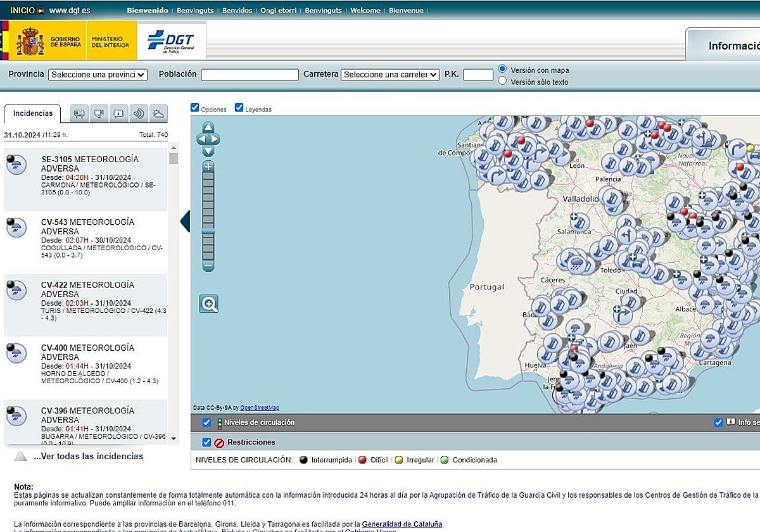Activate the magnifier zoom-area tool
The width and height of the screenshot is (760, 532).
pos(209,304)
